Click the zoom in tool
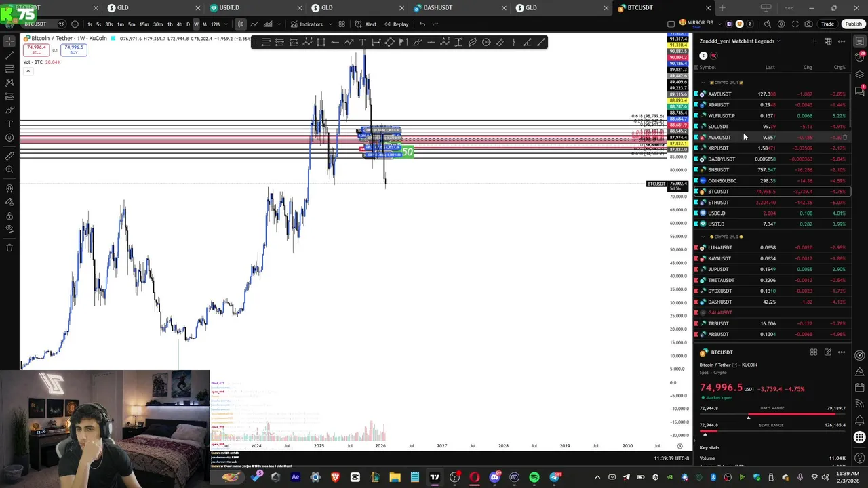The height and width of the screenshot is (488, 868). [x=9, y=170]
